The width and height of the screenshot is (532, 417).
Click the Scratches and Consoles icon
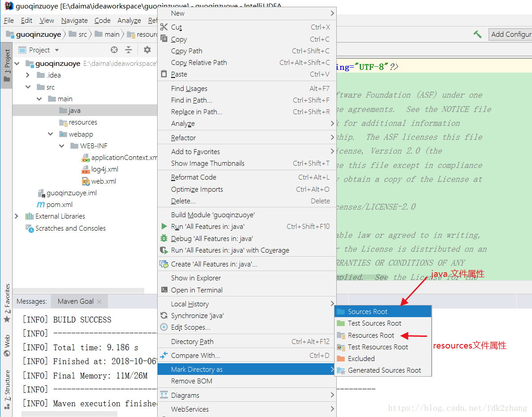[30, 228]
